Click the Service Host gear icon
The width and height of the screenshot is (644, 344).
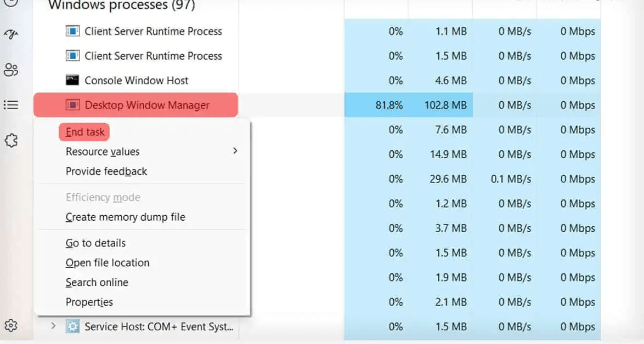coord(72,325)
